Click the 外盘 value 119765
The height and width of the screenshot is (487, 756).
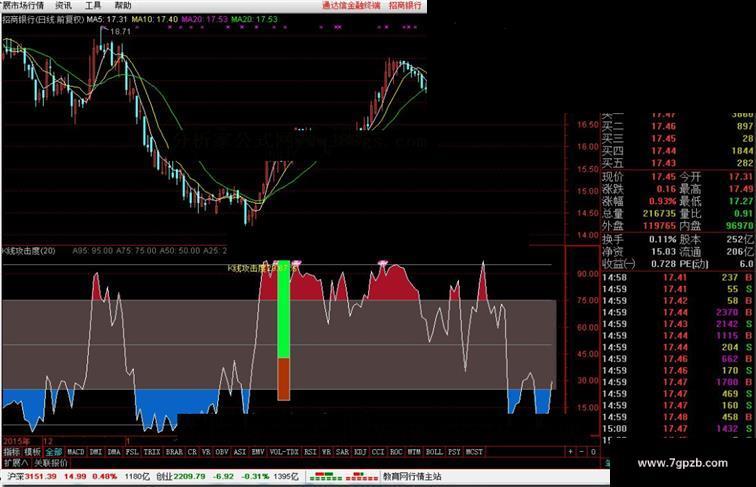coord(659,225)
